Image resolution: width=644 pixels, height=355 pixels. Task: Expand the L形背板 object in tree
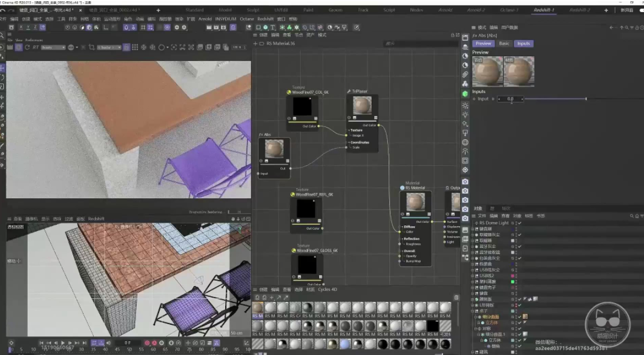point(473,305)
